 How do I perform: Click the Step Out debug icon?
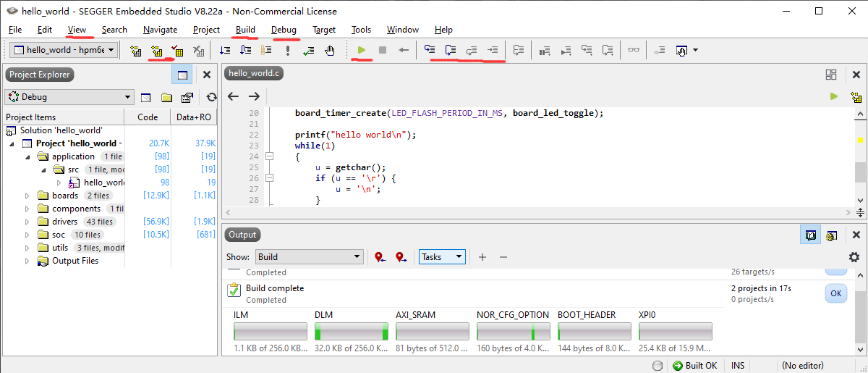point(472,50)
